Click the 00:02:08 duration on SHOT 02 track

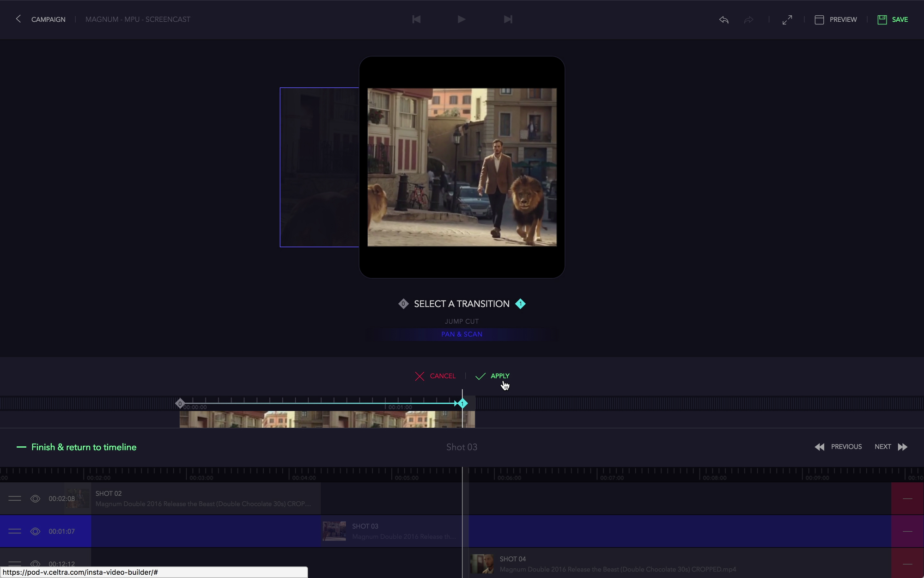click(x=61, y=498)
